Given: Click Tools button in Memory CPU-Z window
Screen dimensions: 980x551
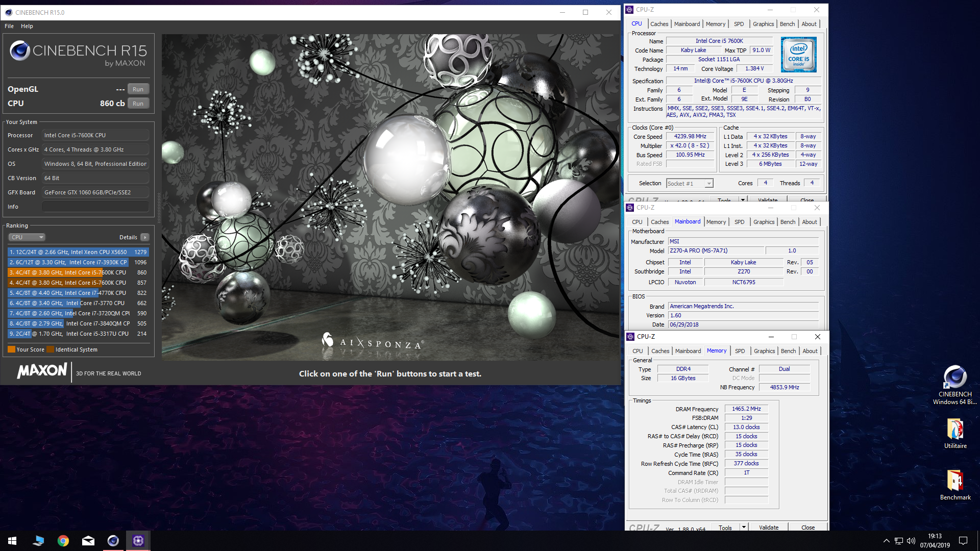Looking at the screenshot, I should point(725,528).
